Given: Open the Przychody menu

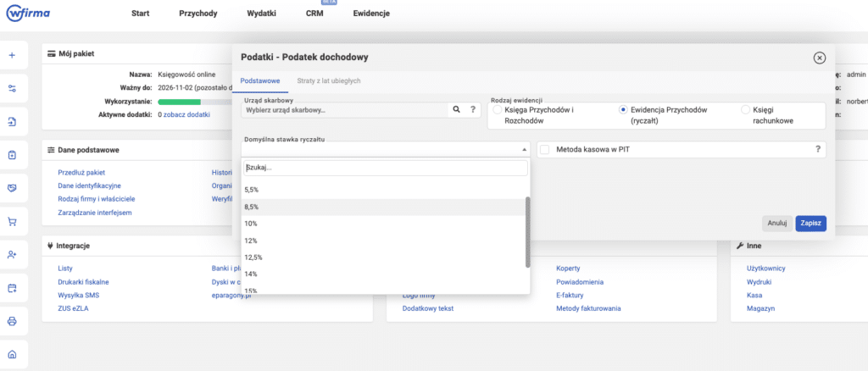Looking at the screenshot, I should click(x=198, y=14).
